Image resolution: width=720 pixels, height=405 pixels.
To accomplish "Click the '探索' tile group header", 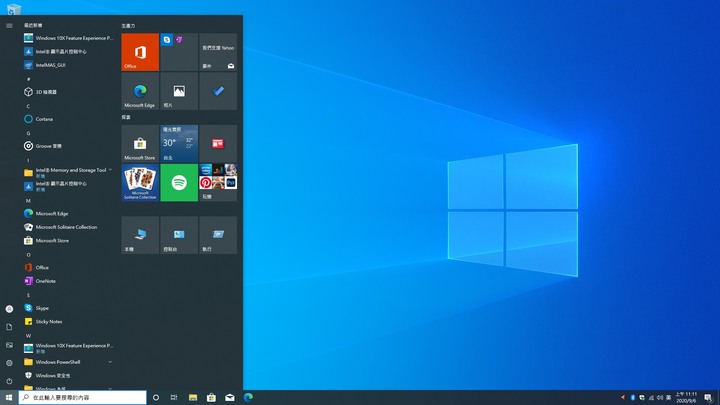I will 126,118.
